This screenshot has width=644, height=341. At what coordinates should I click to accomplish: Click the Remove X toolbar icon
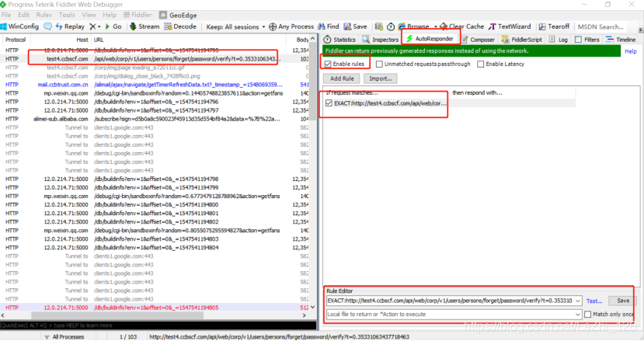click(92, 26)
